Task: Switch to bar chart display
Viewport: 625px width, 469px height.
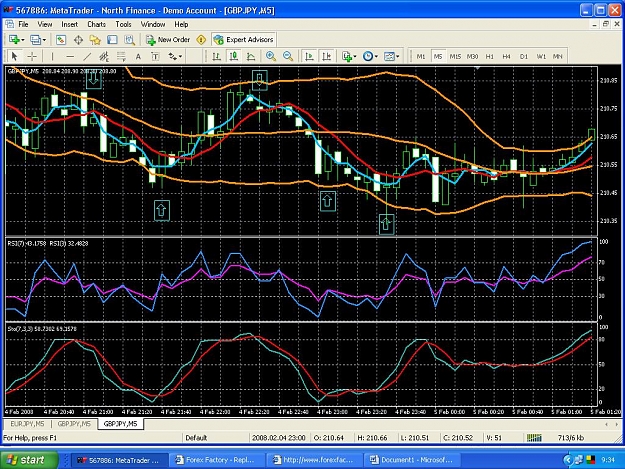Action: (x=216, y=56)
